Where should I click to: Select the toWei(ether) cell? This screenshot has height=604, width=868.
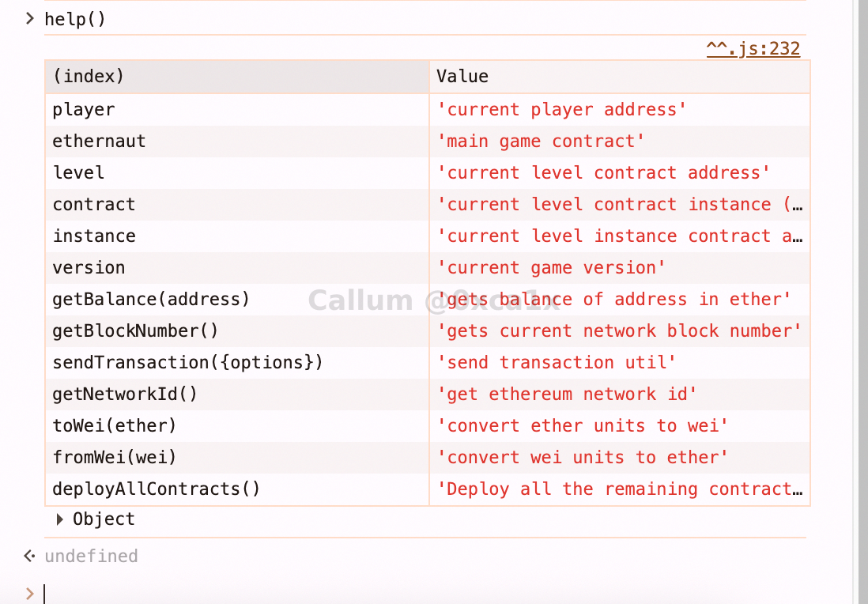click(x=237, y=425)
